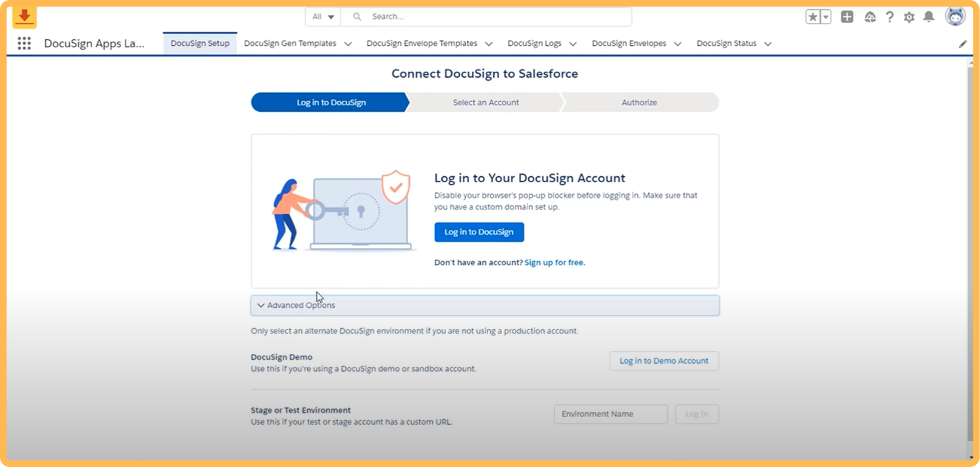Click the Log in to DocuSign step

(330, 103)
